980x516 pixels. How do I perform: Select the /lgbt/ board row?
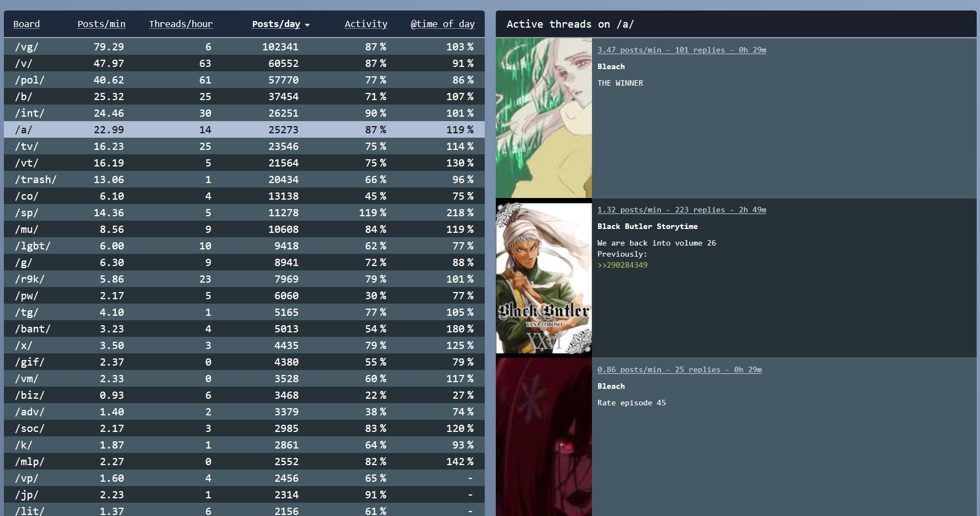pyautogui.click(x=244, y=246)
